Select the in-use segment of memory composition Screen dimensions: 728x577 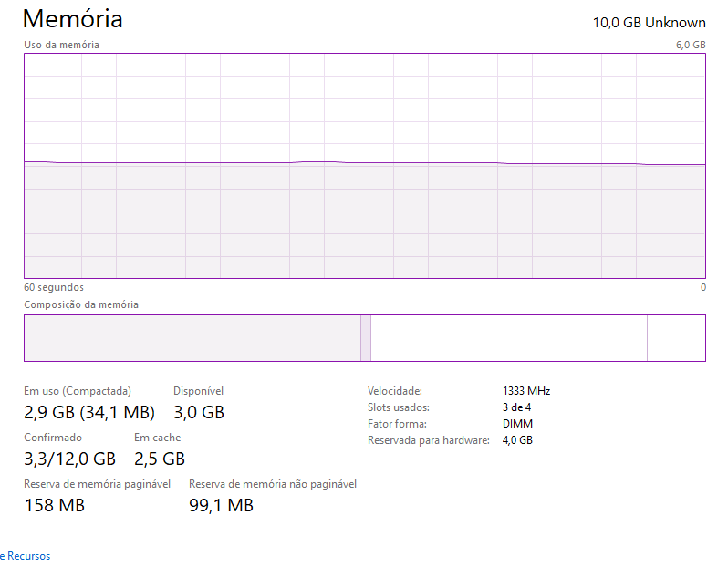[192, 338]
